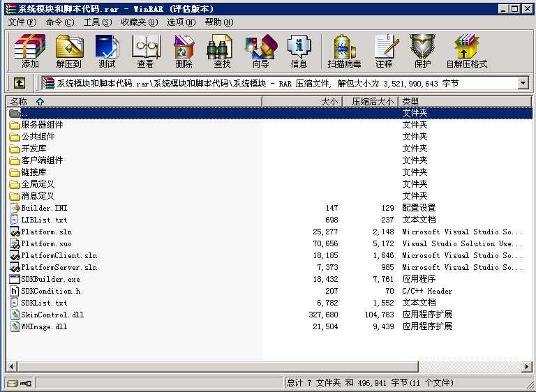
Task: Click the horizontal scrollbar right arrow
Action: [x=527, y=367]
